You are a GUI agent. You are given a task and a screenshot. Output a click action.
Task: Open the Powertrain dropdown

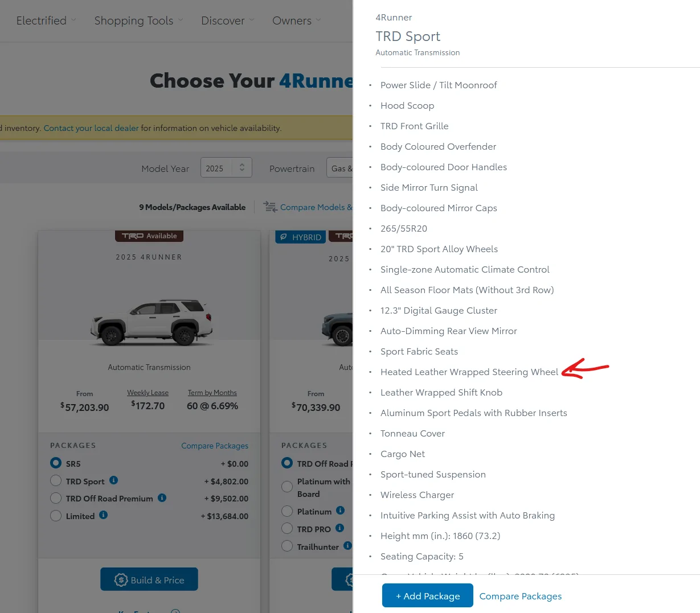(339, 168)
